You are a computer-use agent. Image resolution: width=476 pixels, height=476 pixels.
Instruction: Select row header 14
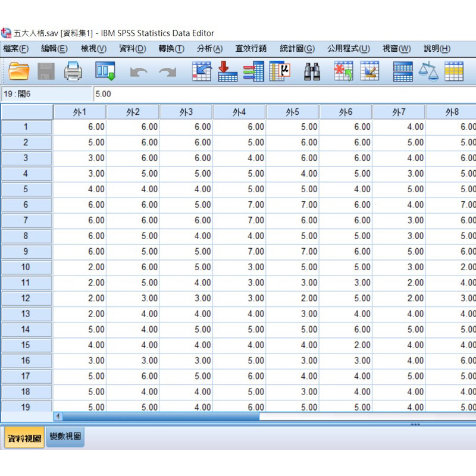pyautogui.click(x=26, y=330)
